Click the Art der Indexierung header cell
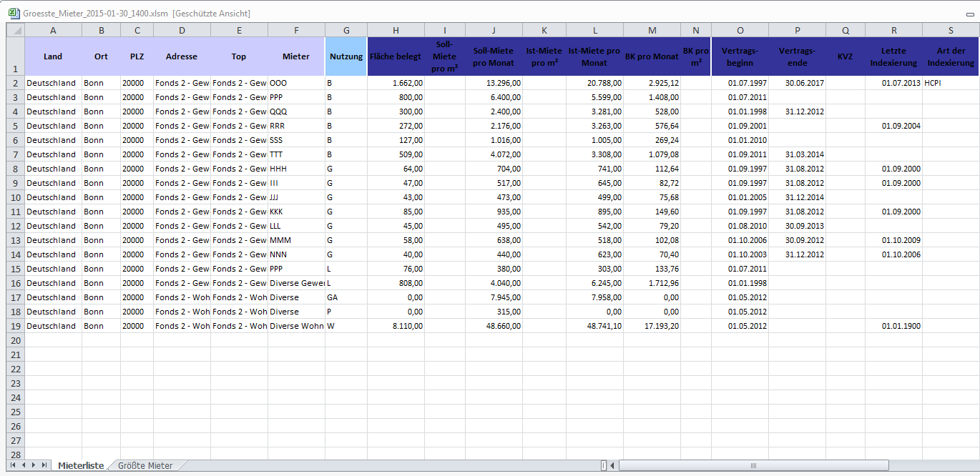Image resolution: width=980 pixels, height=476 pixels. [x=951, y=56]
